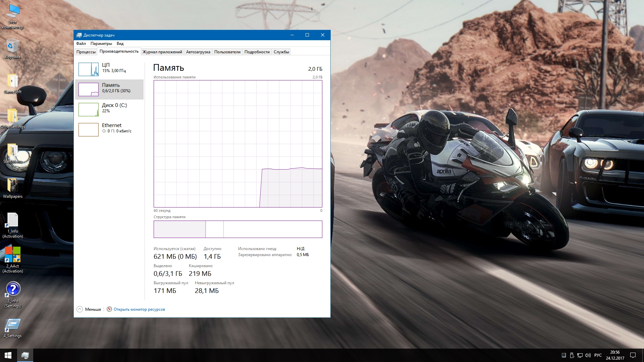Viewport: 644px width, 362px height.
Task: Click the USB safely remove tray icon
Action: click(x=572, y=355)
